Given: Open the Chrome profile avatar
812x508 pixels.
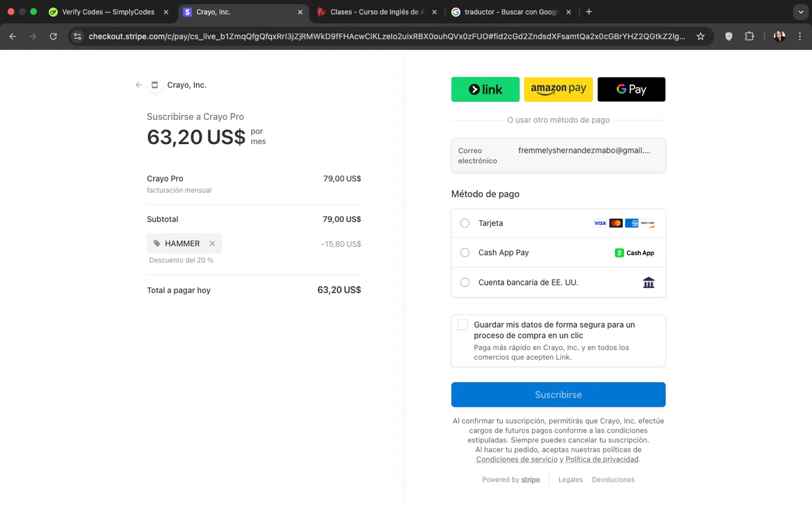Looking at the screenshot, I should 780,36.
